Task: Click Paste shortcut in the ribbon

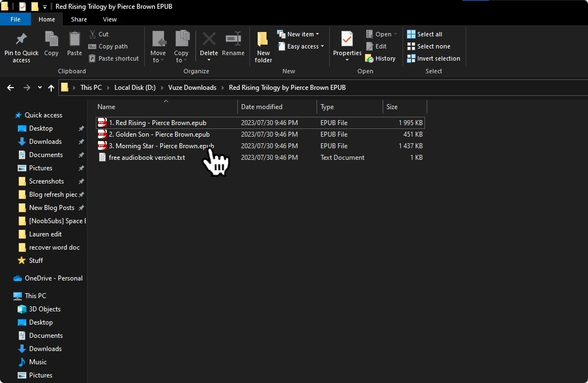Action: (x=113, y=58)
